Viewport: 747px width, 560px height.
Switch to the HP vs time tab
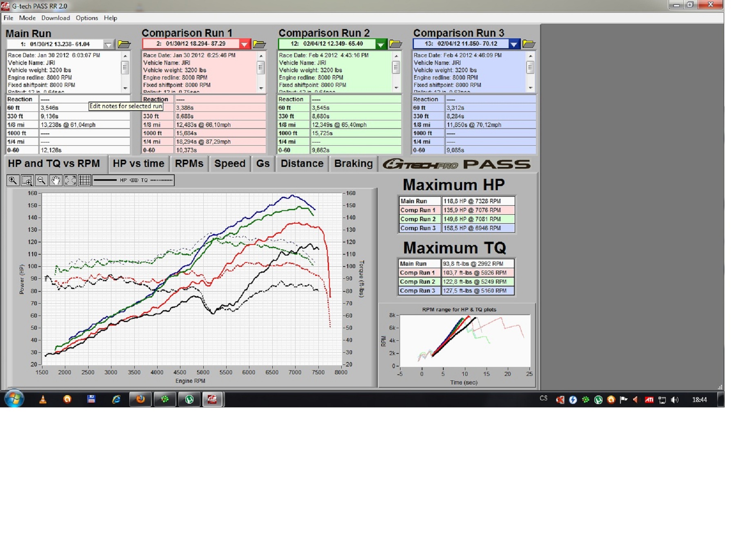pyautogui.click(x=138, y=164)
